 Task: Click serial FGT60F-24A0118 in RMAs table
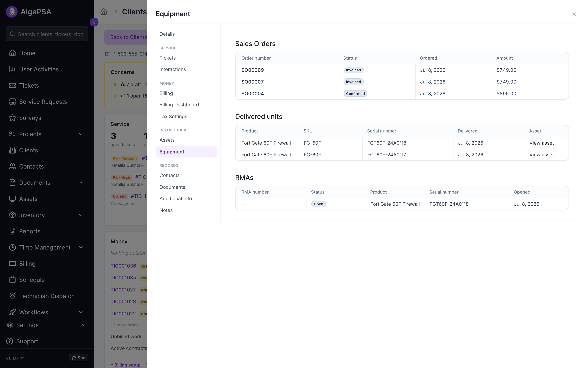click(449, 204)
